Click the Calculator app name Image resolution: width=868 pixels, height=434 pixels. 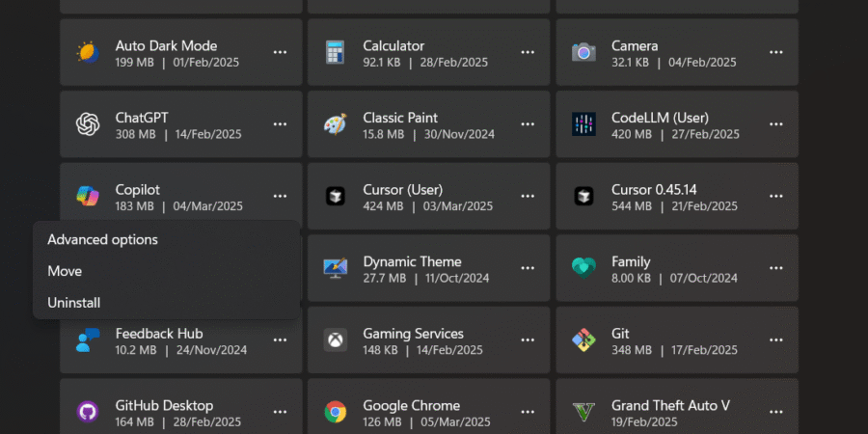393,46
